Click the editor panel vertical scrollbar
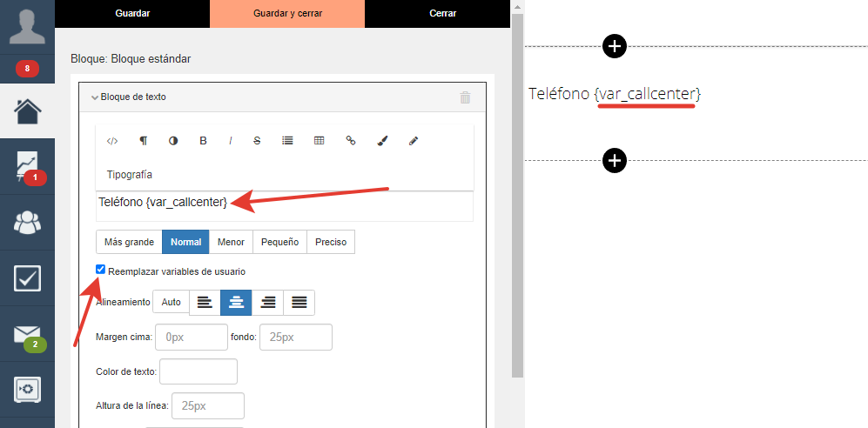 point(518,196)
